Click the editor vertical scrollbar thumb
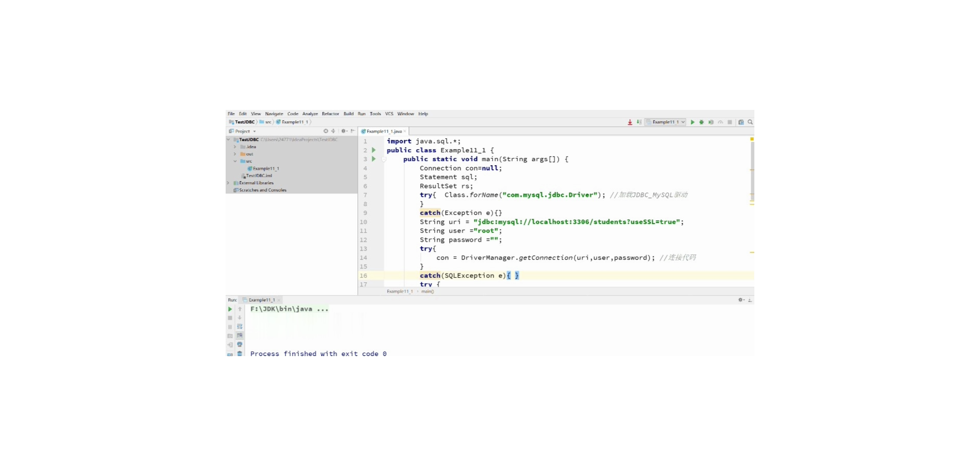 [x=752, y=172]
